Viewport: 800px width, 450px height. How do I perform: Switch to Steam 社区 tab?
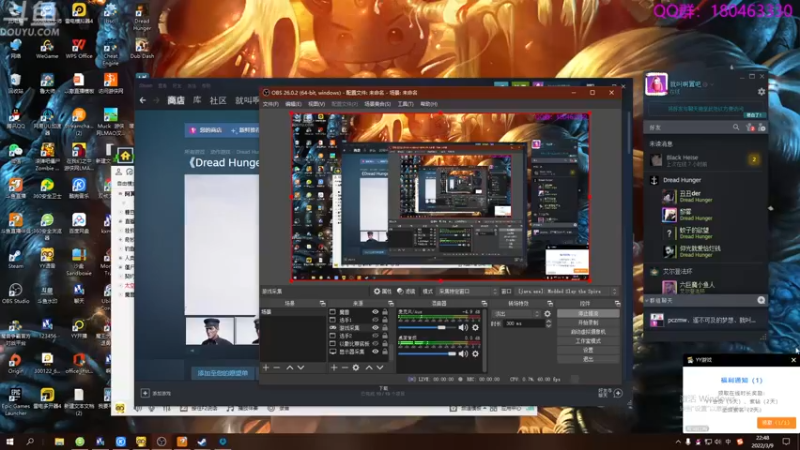pos(218,101)
